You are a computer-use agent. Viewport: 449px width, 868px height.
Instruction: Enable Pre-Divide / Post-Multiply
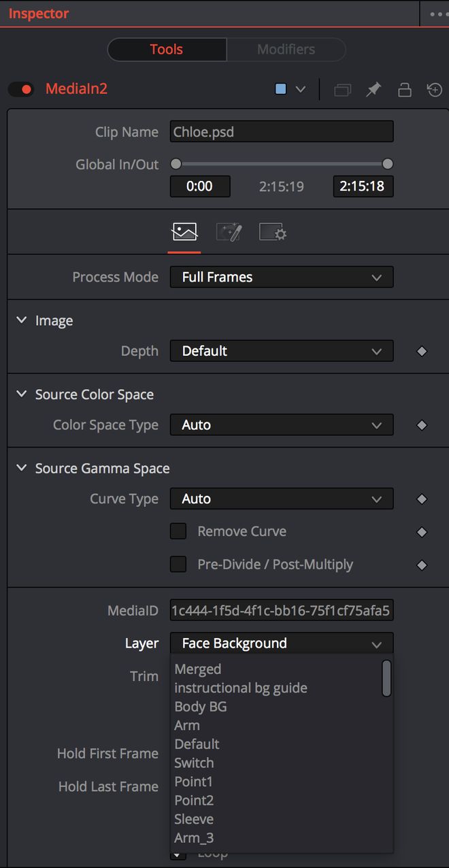(x=178, y=564)
